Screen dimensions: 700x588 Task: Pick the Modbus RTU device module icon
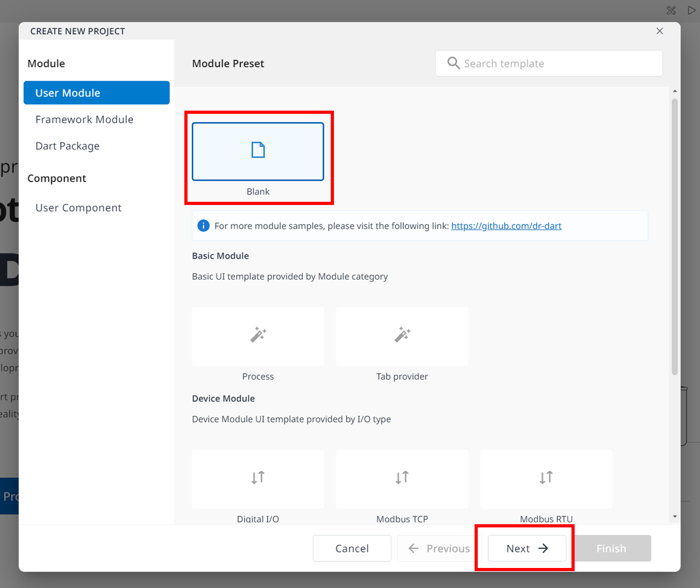546,477
